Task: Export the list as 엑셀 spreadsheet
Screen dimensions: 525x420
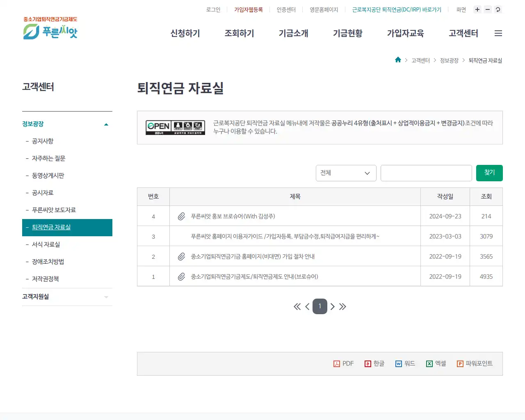Action: (436, 363)
